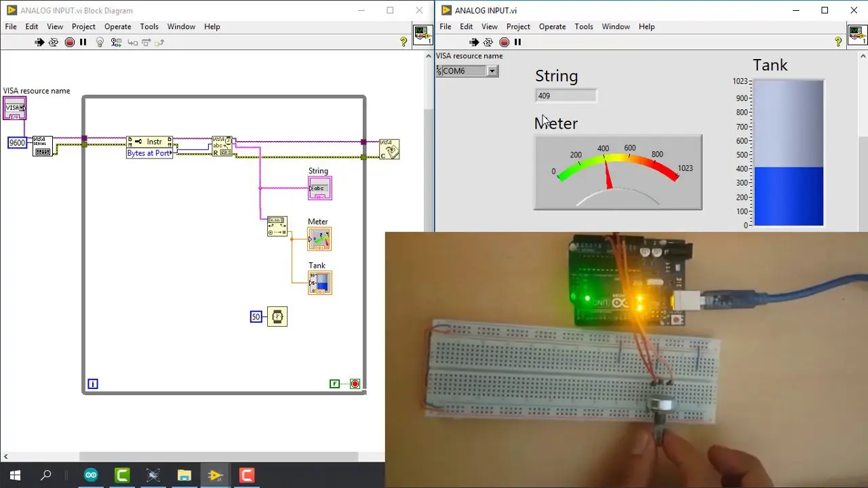Open taskbar search magnifier
The height and width of the screenshot is (488, 868).
[x=46, y=475]
